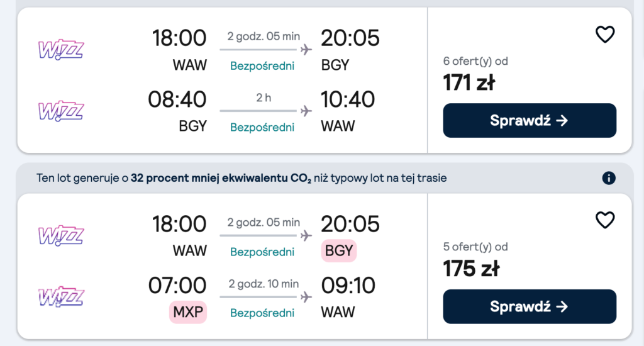
Task: Click plane icon on 2 h return leg
Action: 306,111
